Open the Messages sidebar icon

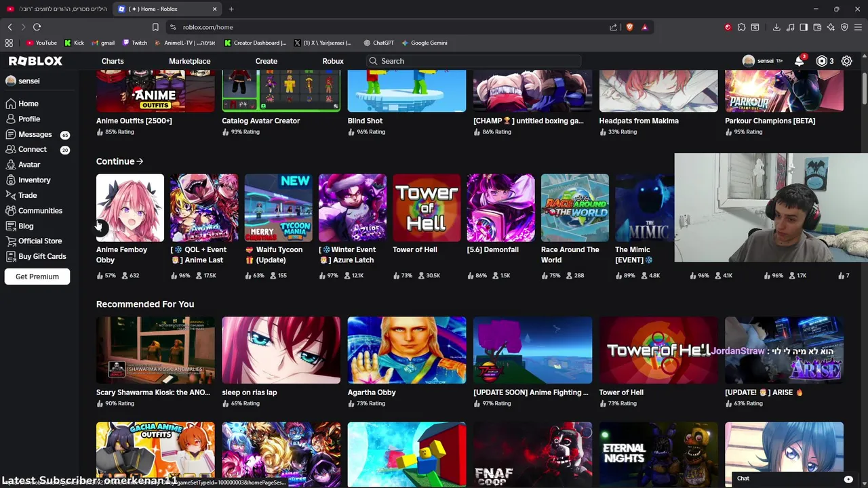10,134
